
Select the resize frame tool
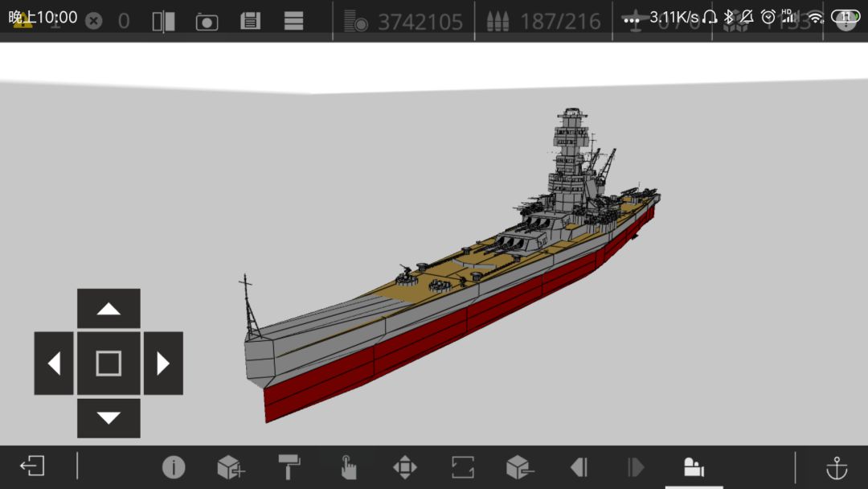coord(463,467)
